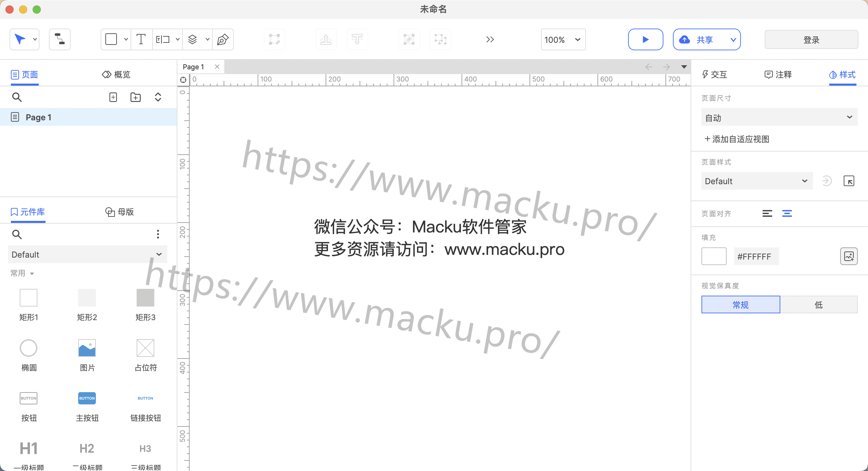Navigate forward with right arrow above canvas
The width and height of the screenshot is (868, 471).
666,67
